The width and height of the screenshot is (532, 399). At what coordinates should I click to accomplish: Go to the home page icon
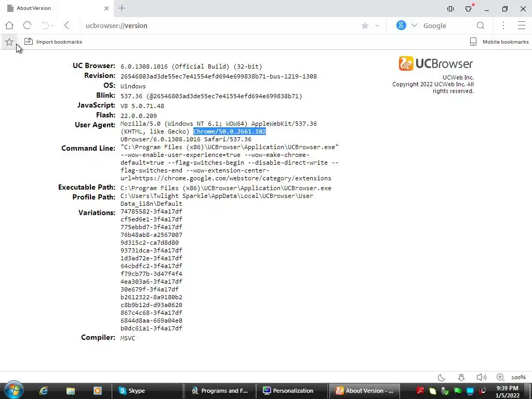coord(9,25)
